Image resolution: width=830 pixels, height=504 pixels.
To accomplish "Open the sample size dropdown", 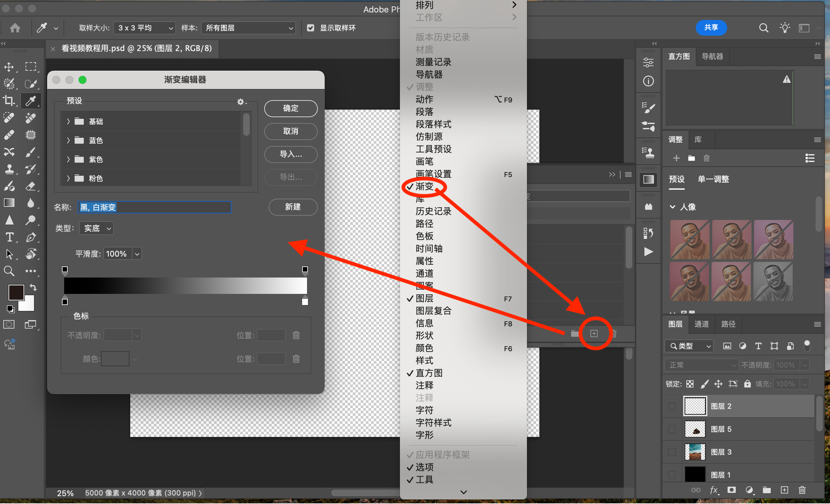I will coord(145,28).
